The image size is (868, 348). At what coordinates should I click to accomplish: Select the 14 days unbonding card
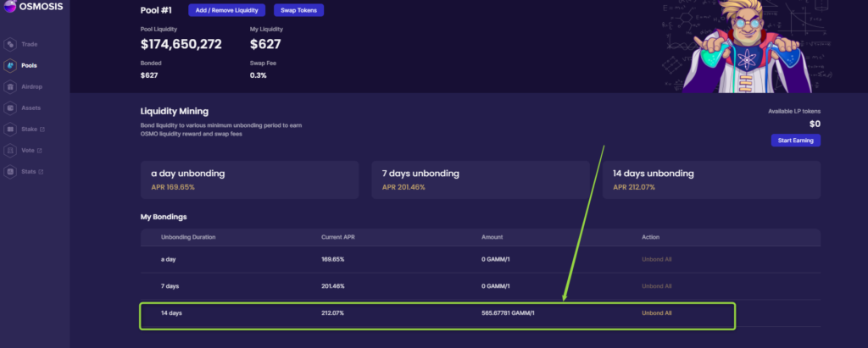(x=711, y=180)
